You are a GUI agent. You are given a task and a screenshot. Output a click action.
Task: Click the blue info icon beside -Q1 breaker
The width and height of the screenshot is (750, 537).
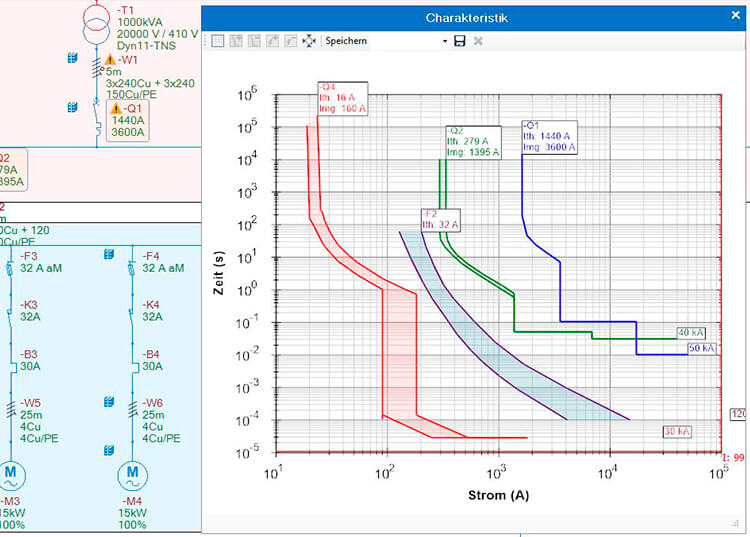click(72, 107)
